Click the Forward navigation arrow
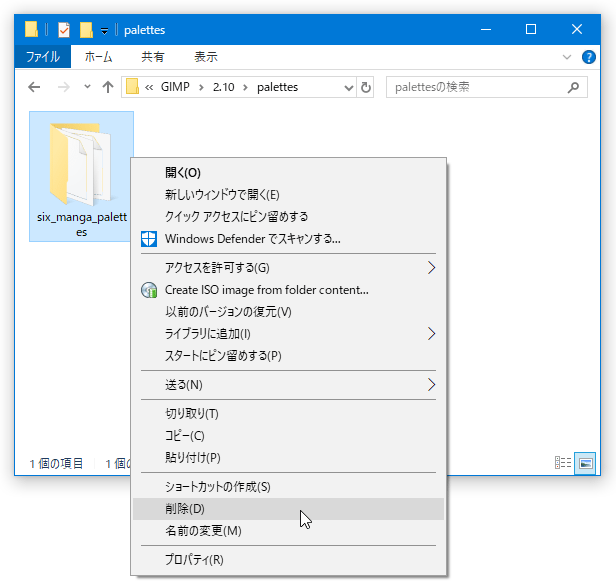616x588 pixels. tap(63, 87)
